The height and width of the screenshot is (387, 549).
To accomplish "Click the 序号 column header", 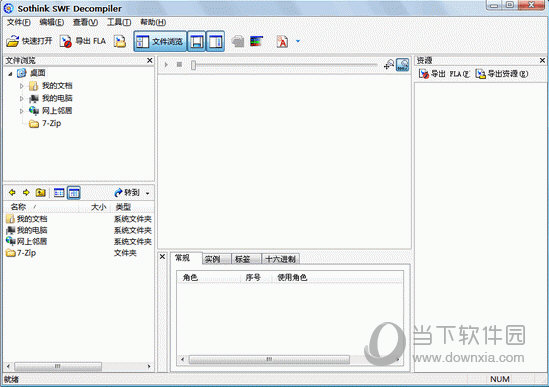I will [256, 278].
